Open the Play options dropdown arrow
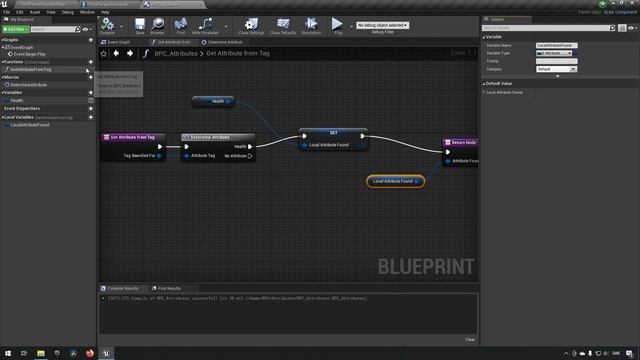This screenshot has width=640, height=360. (351, 27)
